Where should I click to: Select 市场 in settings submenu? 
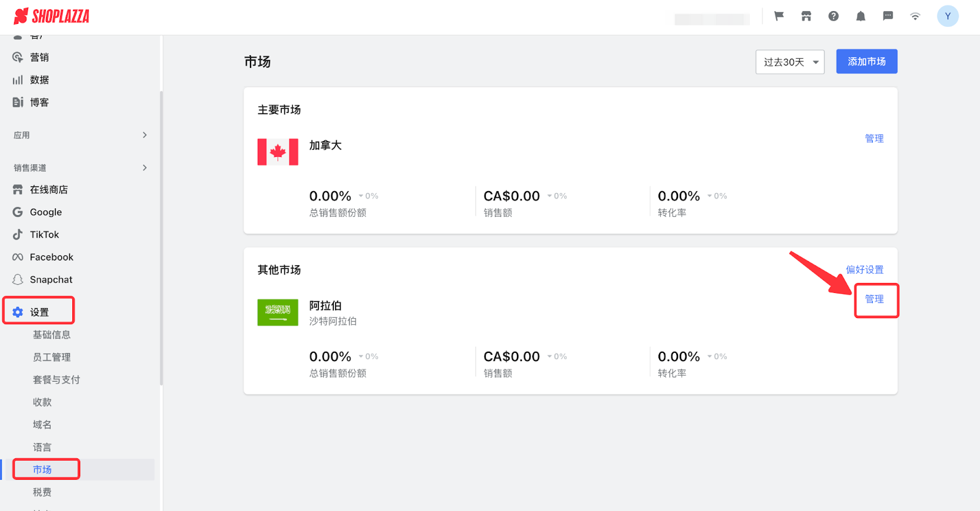[42, 469]
